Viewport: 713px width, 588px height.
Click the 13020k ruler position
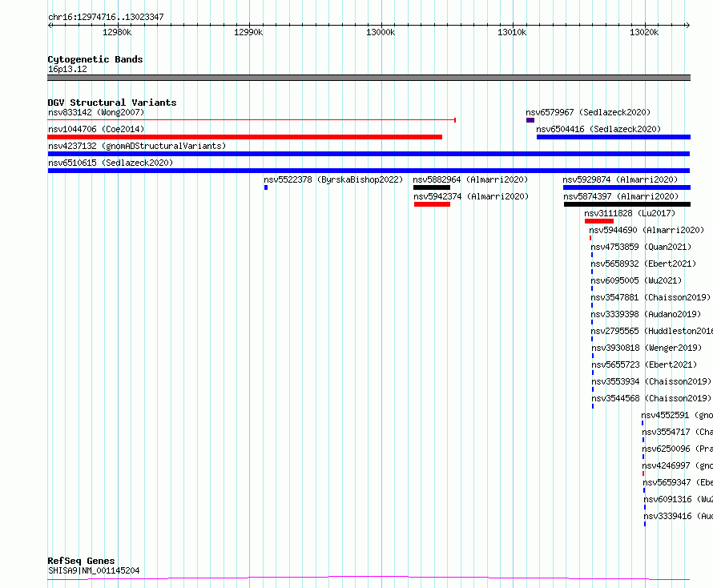644,32
